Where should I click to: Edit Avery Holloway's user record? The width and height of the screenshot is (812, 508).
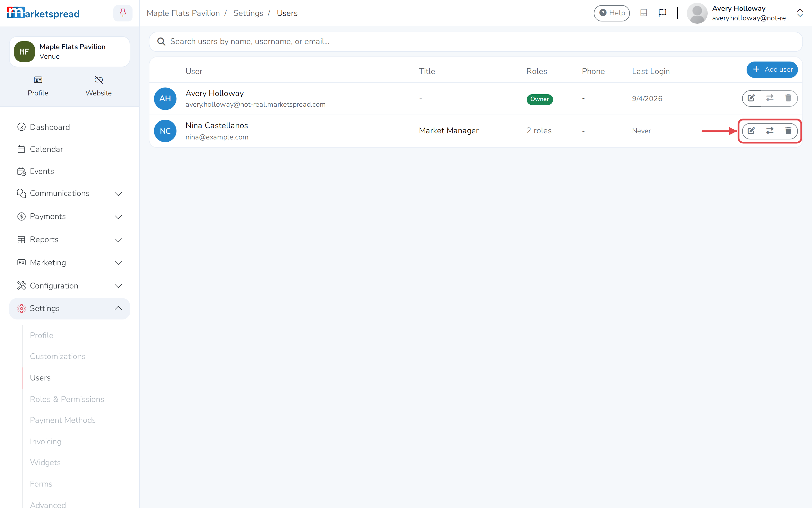point(751,98)
